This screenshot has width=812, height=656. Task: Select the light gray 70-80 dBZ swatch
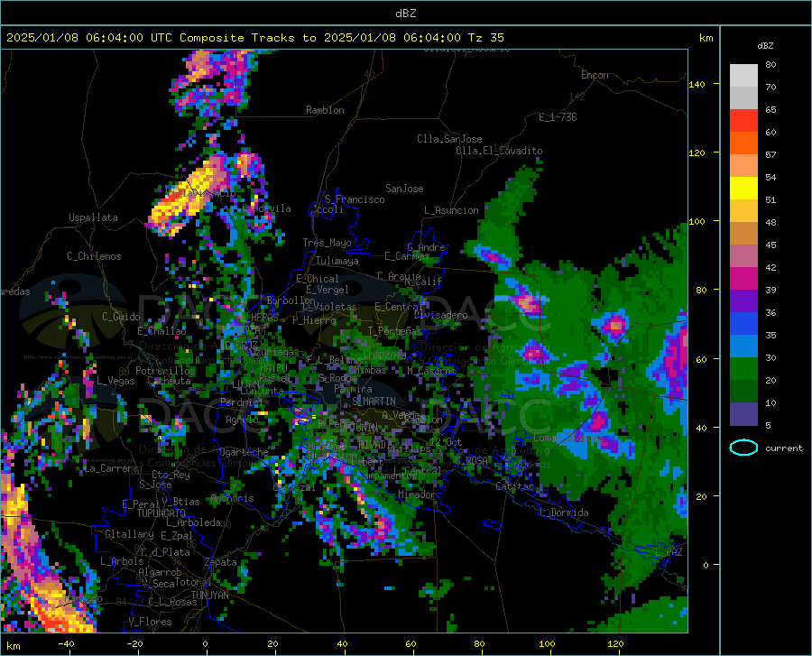pyautogui.click(x=743, y=76)
